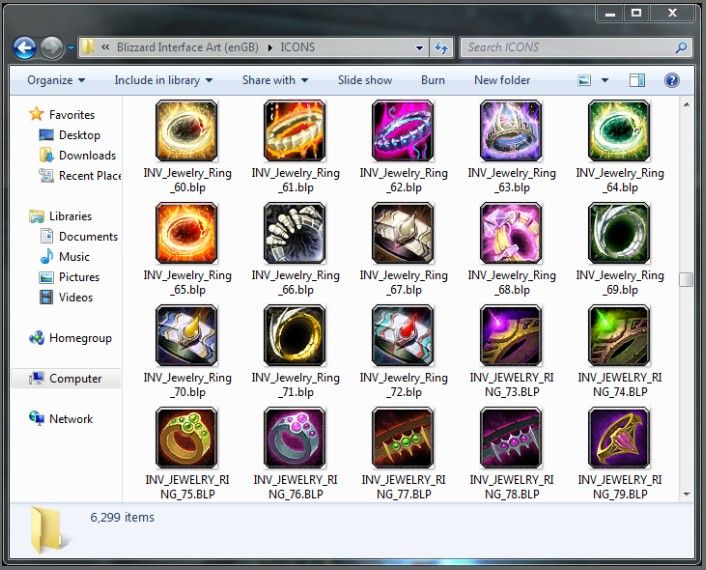Click the folder icon in the address bar
The height and width of the screenshot is (570, 706).
click(x=88, y=47)
